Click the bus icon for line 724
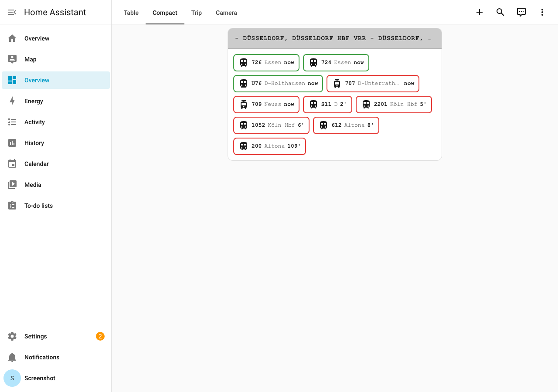Screen dimensions: 558x392 point(313,62)
